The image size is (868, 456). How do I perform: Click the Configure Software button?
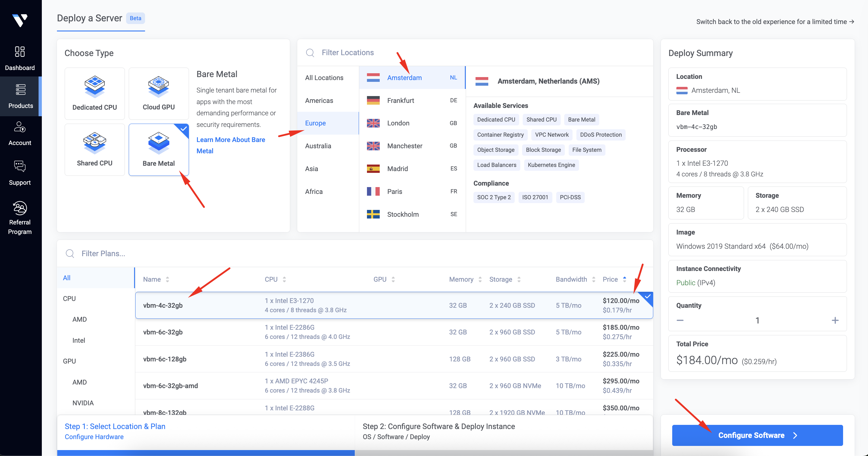click(x=757, y=435)
